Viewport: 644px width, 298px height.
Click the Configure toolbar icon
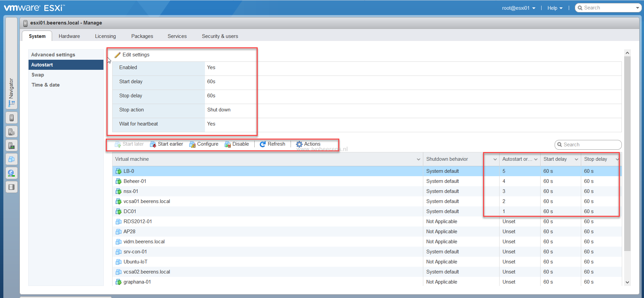(192, 144)
